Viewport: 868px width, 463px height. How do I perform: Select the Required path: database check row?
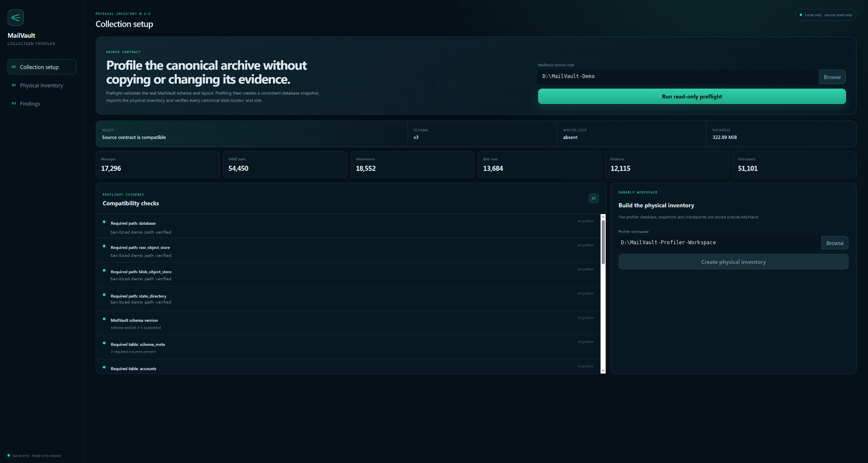pyautogui.click(x=348, y=226)
